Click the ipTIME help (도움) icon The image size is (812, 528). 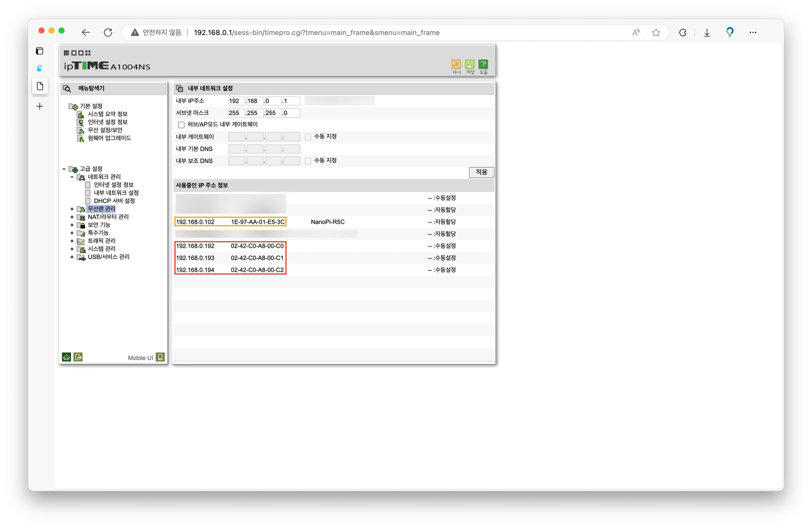pyautogui.click(x=483, y=64)
